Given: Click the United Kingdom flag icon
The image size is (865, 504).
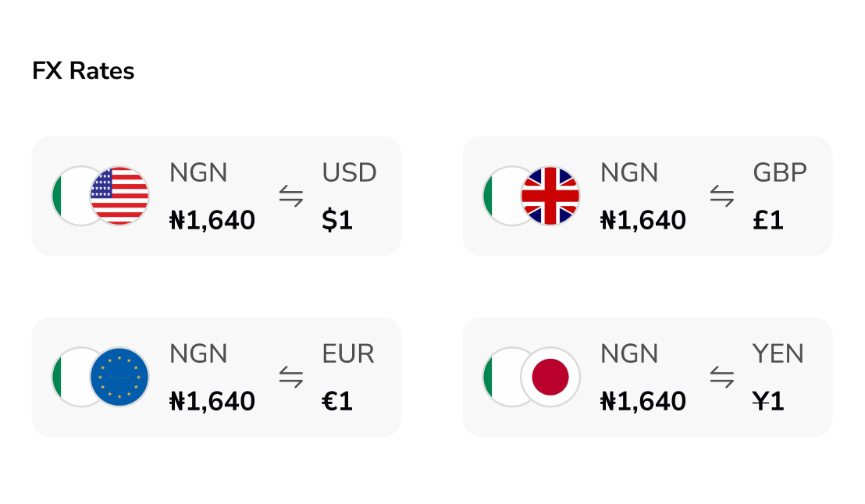Looking at the screenshot, I should pyautogui.click(x=550, y=196).
